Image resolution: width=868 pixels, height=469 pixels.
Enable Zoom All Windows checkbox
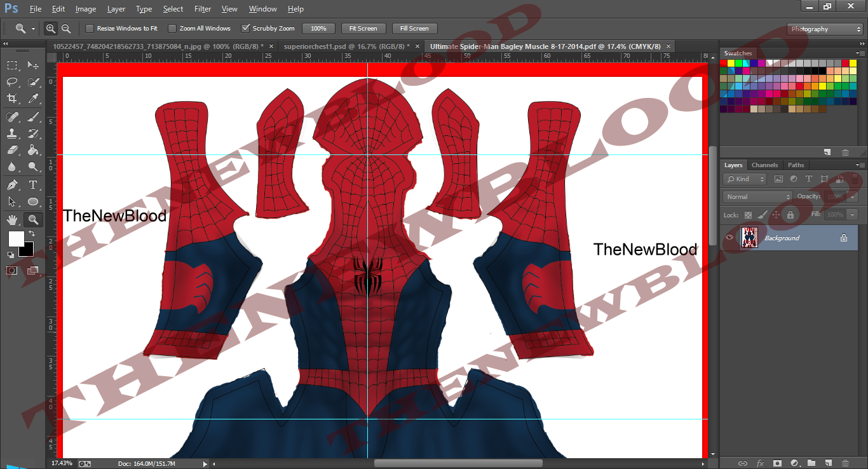point(172,29)
